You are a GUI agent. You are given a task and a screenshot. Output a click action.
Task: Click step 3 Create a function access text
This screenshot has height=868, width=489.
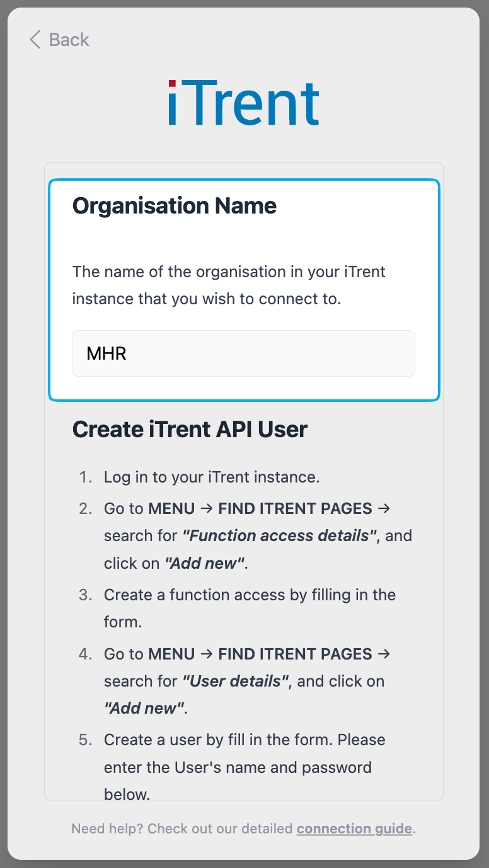click(x=250, y=595)
